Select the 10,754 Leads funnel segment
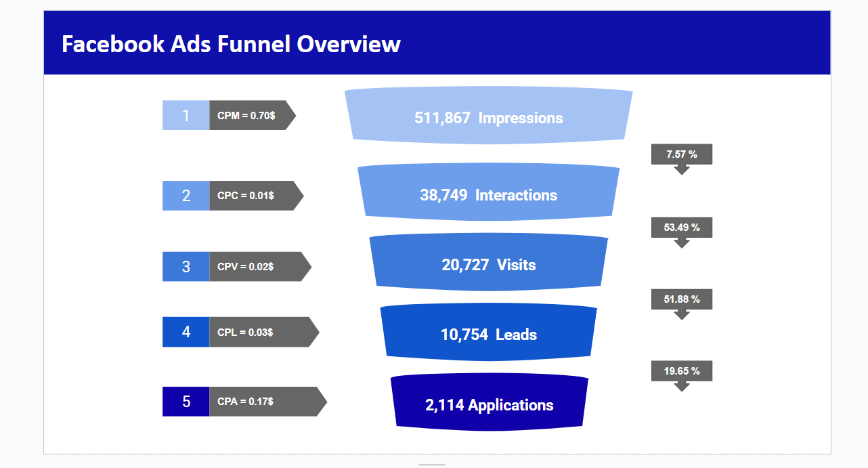This screenshot has height=468, width=868. (489, 333)
